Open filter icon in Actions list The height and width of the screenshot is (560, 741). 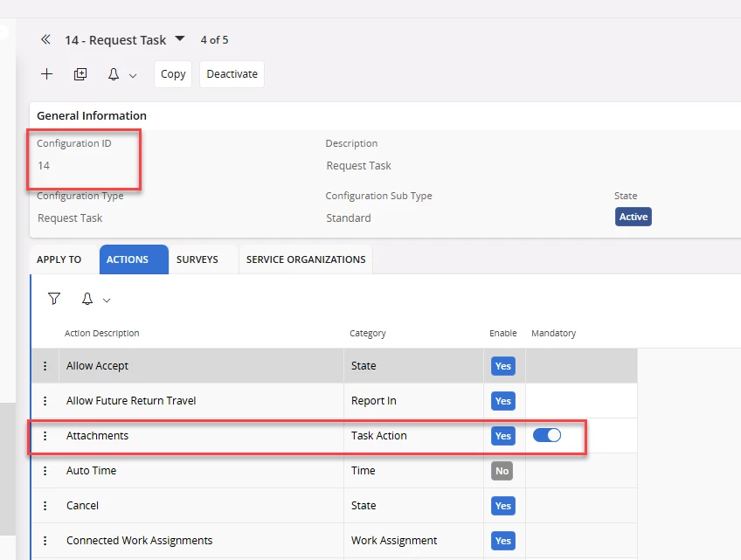(x=54, y=299)
